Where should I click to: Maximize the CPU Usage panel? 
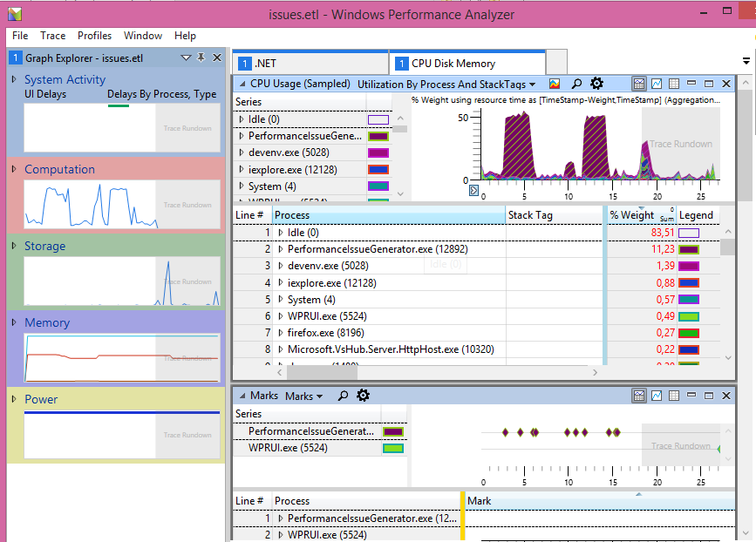(x=709, y=84)
